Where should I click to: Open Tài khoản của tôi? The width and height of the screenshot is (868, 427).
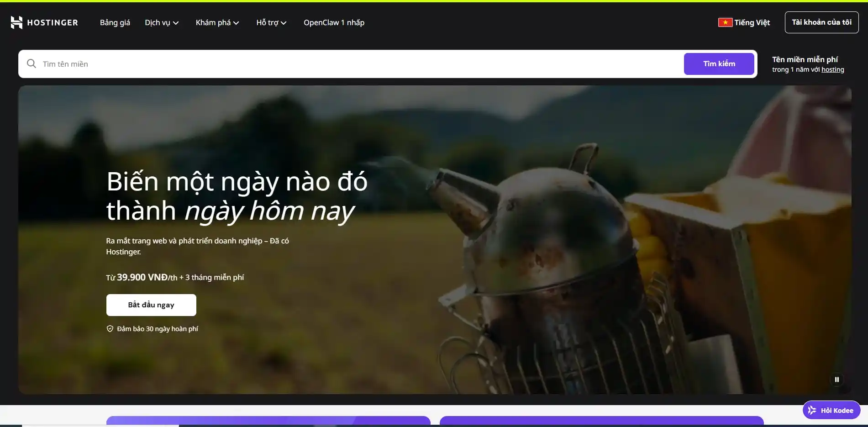click(821, 22)
